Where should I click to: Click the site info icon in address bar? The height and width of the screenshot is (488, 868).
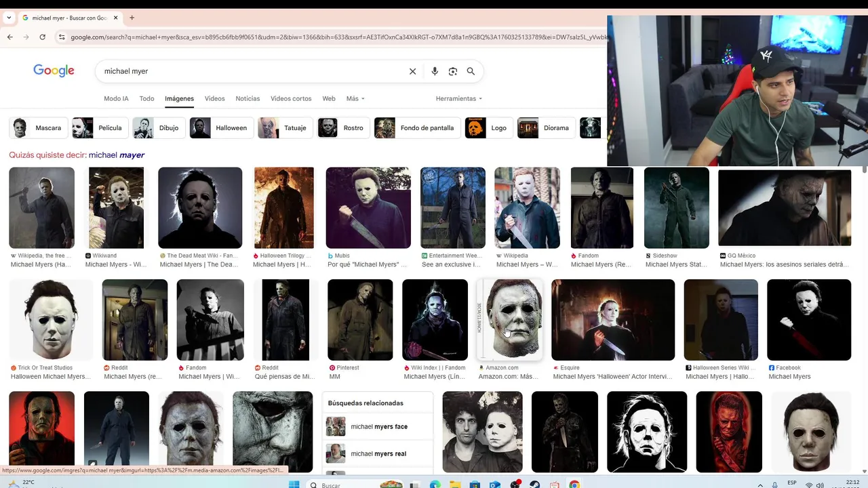61,37
